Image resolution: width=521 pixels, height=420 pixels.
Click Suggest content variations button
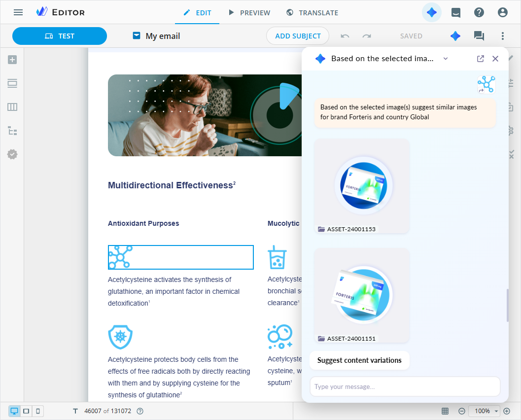click(x=359, y=360)
